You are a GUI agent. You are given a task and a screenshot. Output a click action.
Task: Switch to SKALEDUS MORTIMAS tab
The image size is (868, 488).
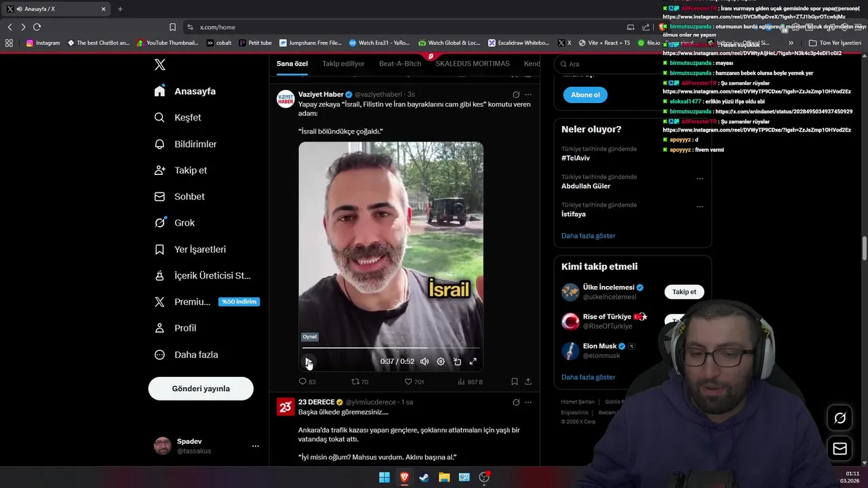[x=473, y=64]
